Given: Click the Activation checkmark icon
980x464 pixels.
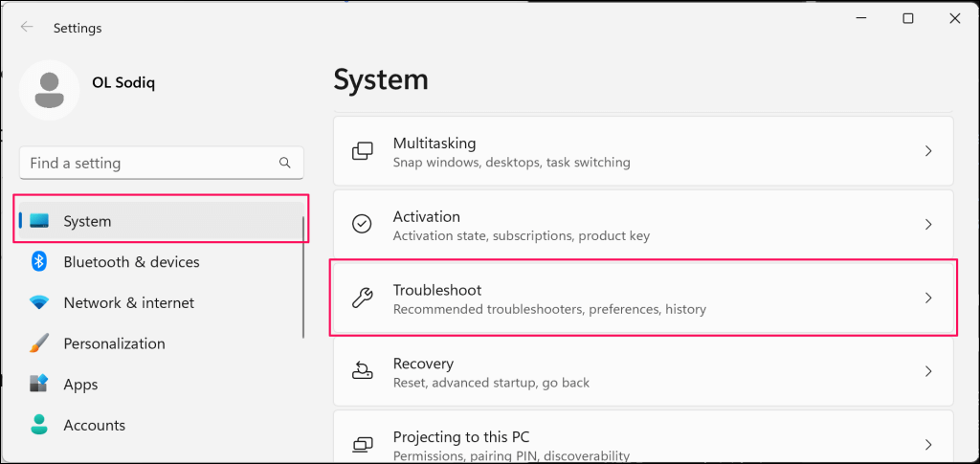Looking at the screenshot, I should click(x=363, y=224).
